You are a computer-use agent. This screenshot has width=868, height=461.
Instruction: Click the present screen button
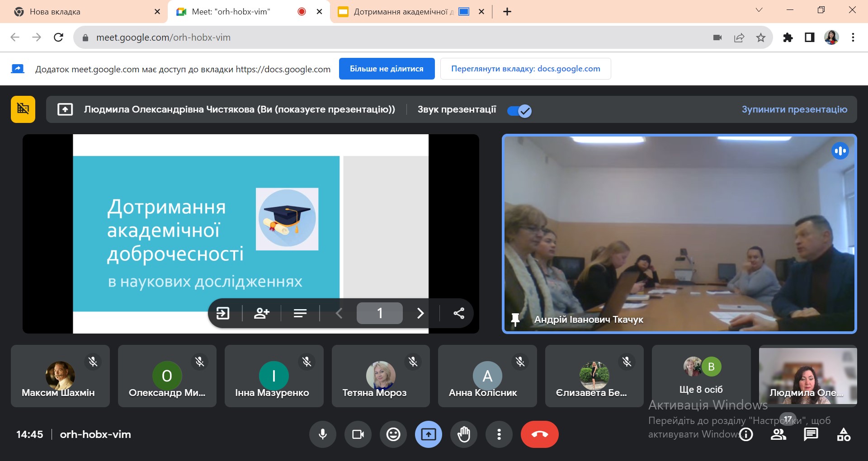428,434
